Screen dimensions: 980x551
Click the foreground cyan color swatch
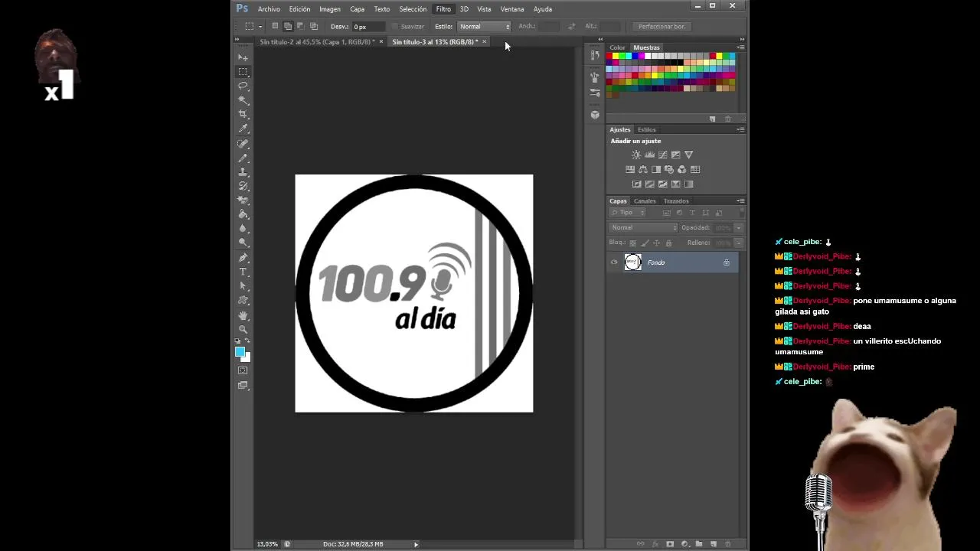(239, 351)
